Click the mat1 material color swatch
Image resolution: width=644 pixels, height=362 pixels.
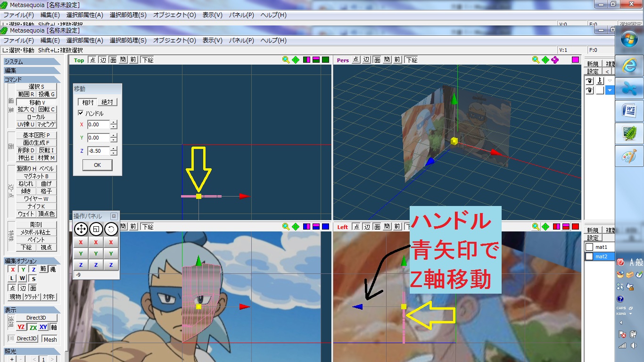589,247
